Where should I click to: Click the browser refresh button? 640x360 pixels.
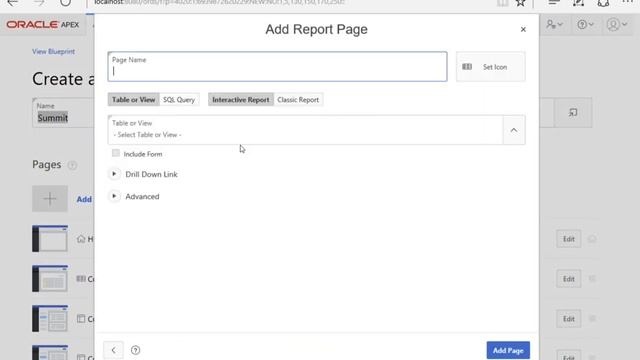66,2
